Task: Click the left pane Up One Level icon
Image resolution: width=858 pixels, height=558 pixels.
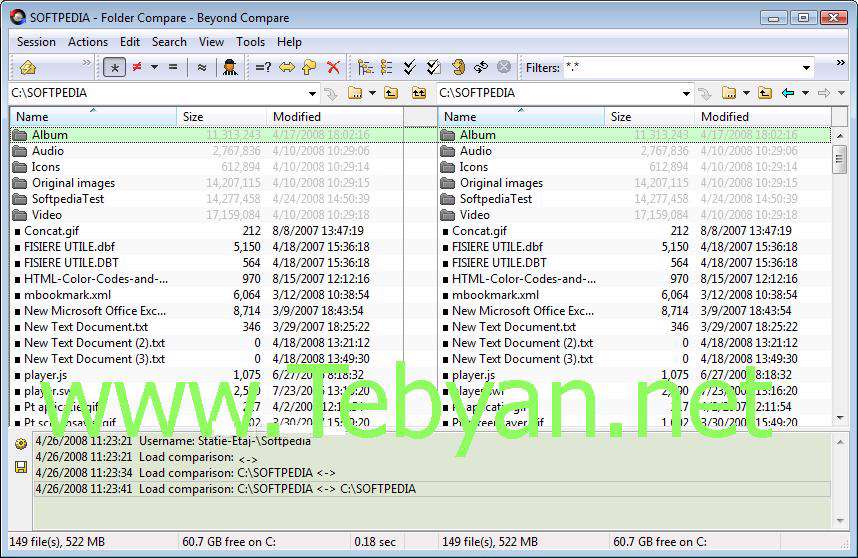Action: [391, 93]
